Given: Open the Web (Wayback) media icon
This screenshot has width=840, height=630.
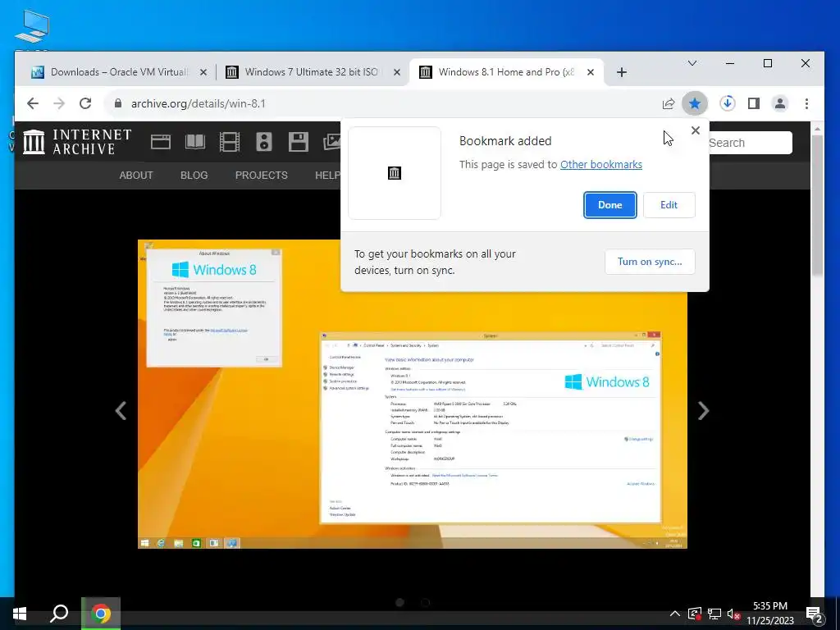Looking at the screenshot, I should [160, 142].
